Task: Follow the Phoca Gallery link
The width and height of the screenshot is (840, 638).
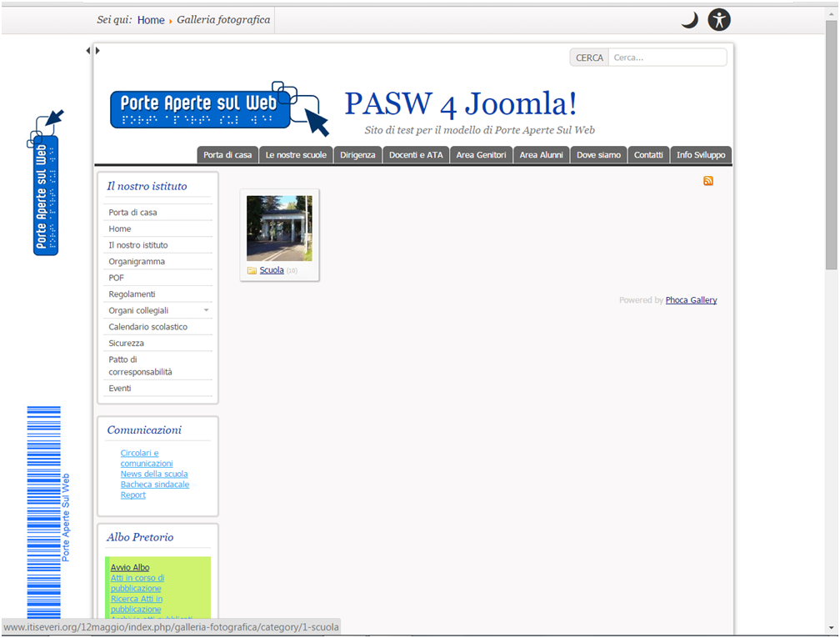Action: click(x=691, y=300)
